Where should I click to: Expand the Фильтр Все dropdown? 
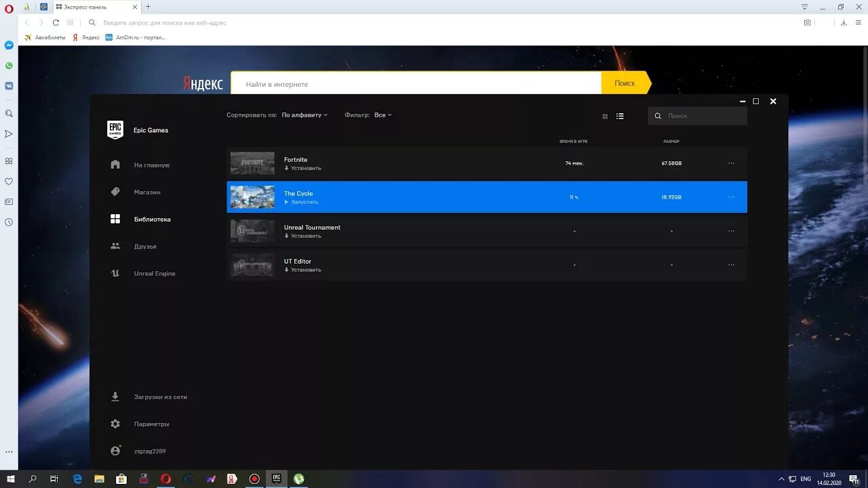pyautogui.click(x=383, y=115)
